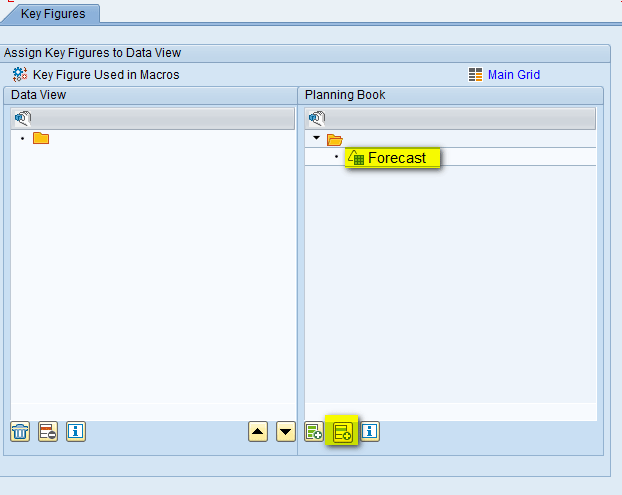622x495 pixels.
Task: Click the info icon under Planning Book
Action: point(370,432)
